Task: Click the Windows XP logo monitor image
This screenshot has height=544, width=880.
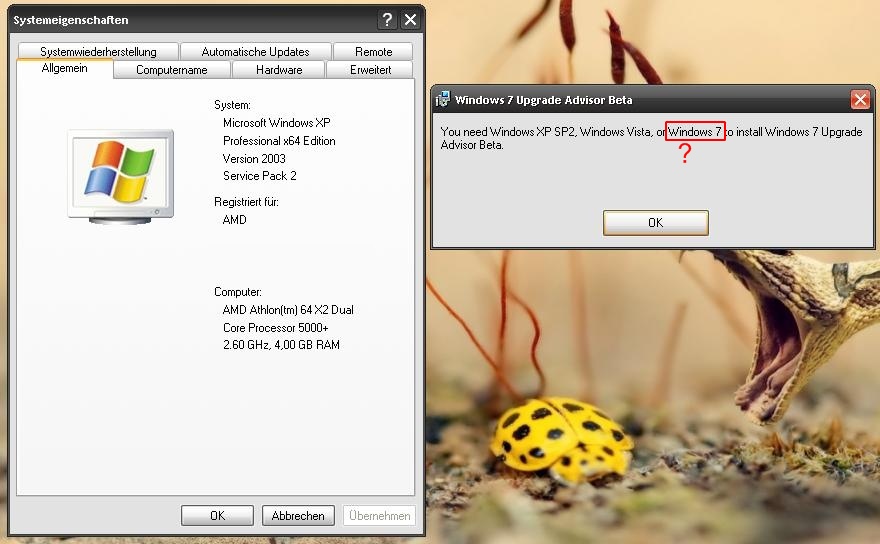Action: 121,176
